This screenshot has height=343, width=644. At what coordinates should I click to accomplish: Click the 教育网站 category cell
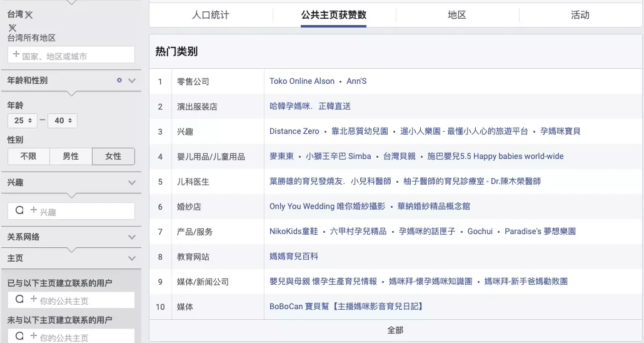[218, 257]
